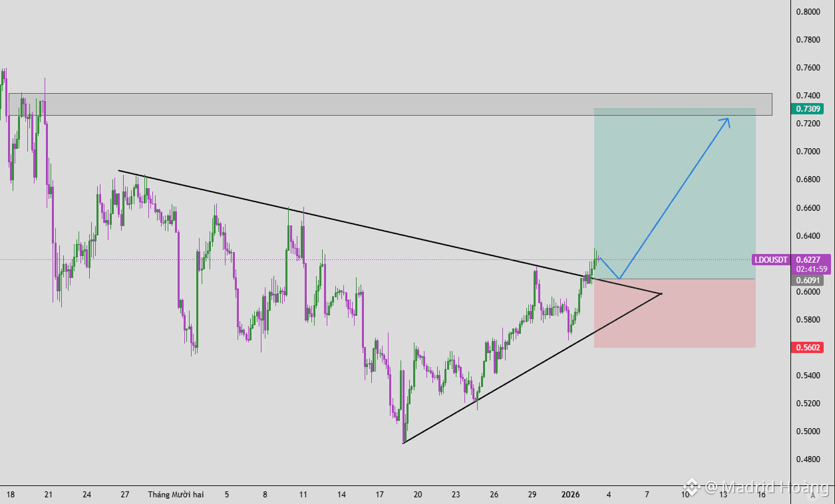Select the gray resistance zone rectangle
This screenshot has height=504, width=835.
tap(390, 104)
